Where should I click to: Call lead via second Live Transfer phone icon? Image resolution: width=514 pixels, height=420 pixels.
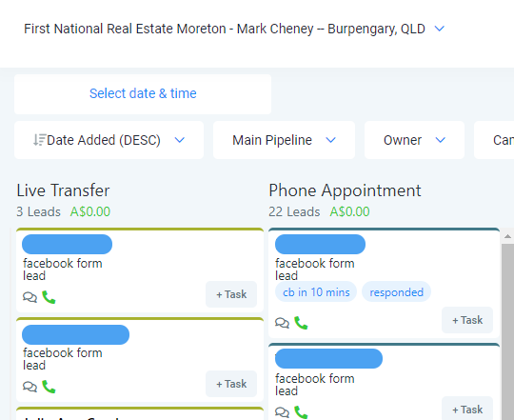(x=49, y=387)
